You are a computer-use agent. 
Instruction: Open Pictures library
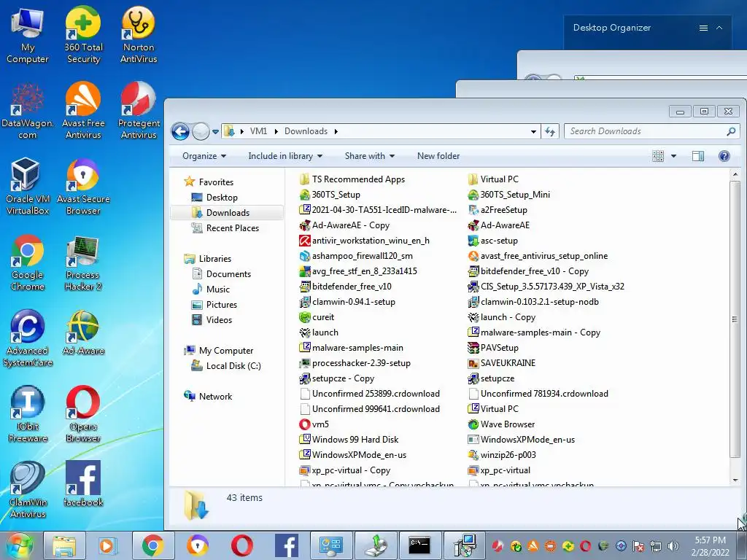tap(222, 305)
